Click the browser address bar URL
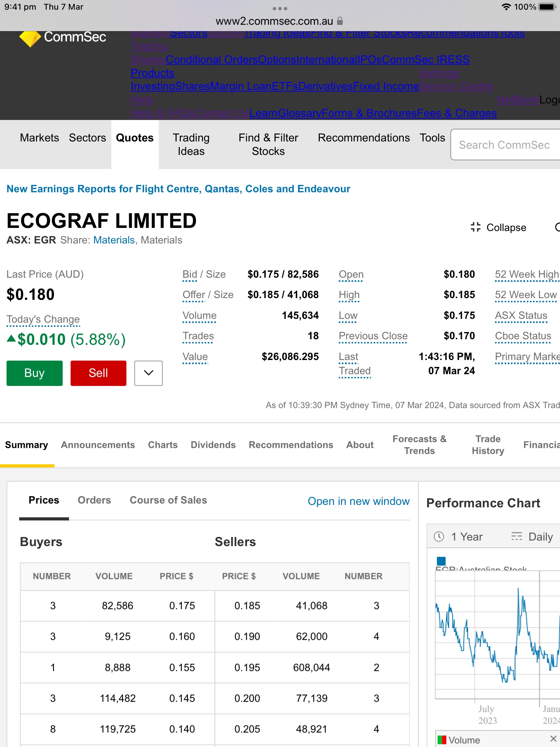Image resolution: width=560 pixels, height=747 pixels. pyautogui.click(x=274, y=21)
